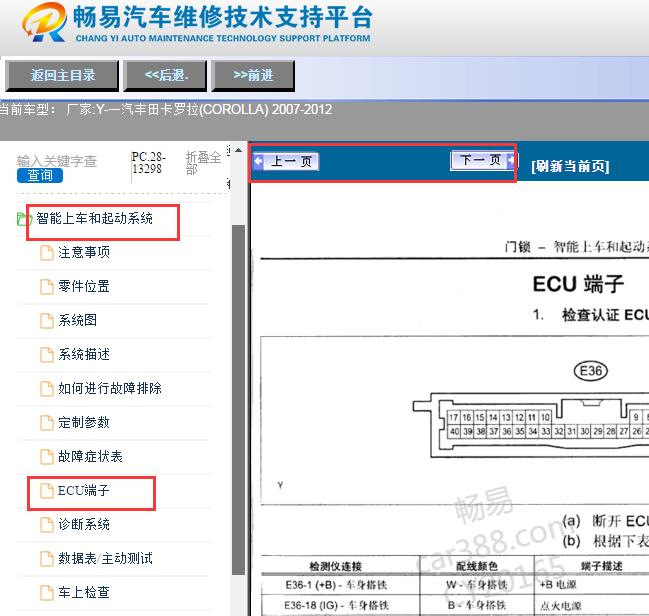Open the ECU端子 page

[84, 491]
